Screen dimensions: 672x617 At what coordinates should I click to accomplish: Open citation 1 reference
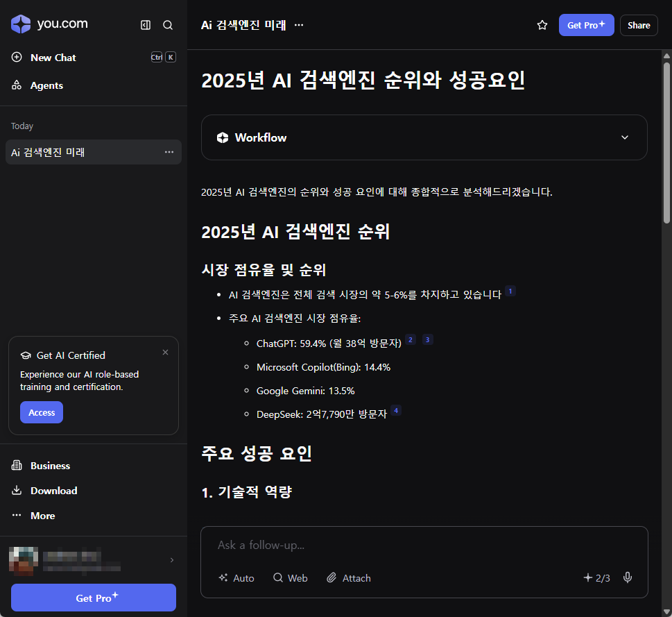click(510, 291)
